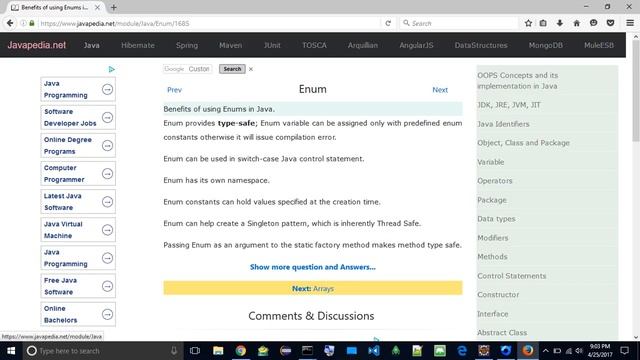Click the Google custom Search button

(232, 69)
